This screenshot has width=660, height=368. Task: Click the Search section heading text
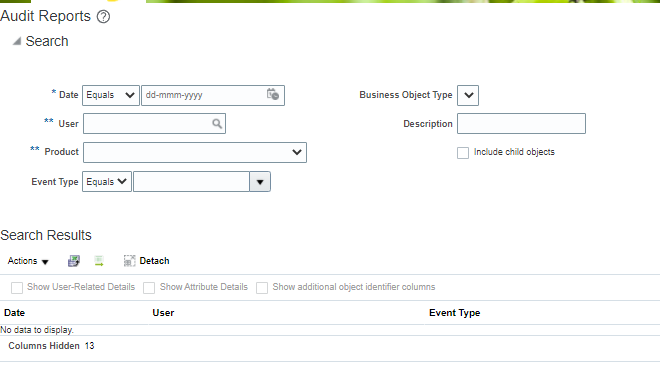pyautogui.click(x=47, y=41)
